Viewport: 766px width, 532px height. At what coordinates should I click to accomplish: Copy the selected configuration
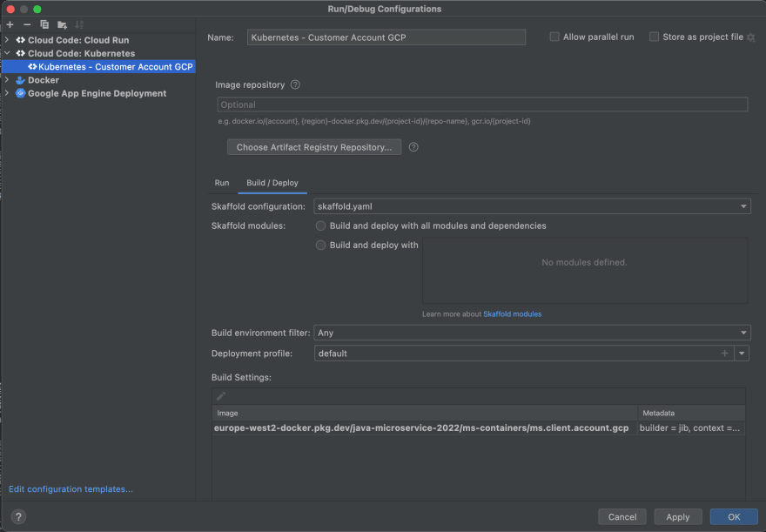[x=44, y=24]
